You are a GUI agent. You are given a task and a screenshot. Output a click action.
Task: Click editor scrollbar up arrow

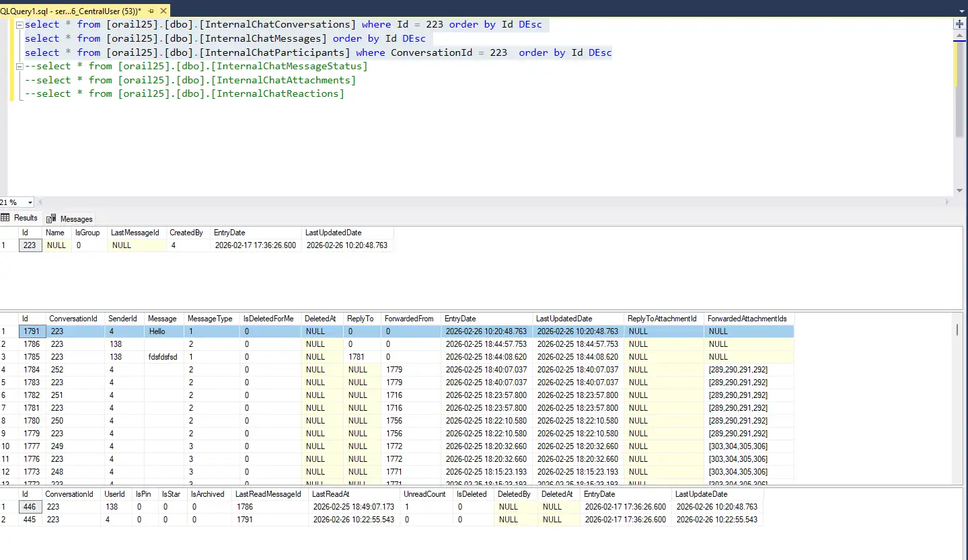[959, 37]
